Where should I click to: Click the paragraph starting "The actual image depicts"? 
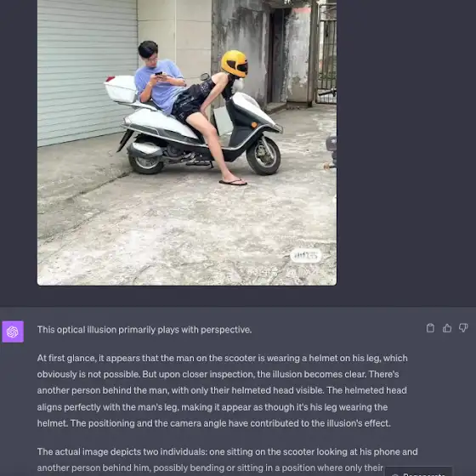tap(228, 460)
